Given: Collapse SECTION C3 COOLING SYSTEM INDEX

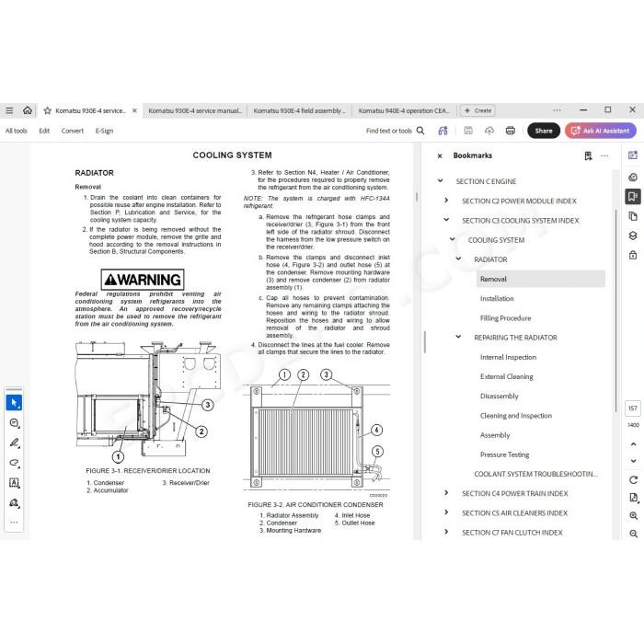Looking at the screenshot, I should point(446,220).
